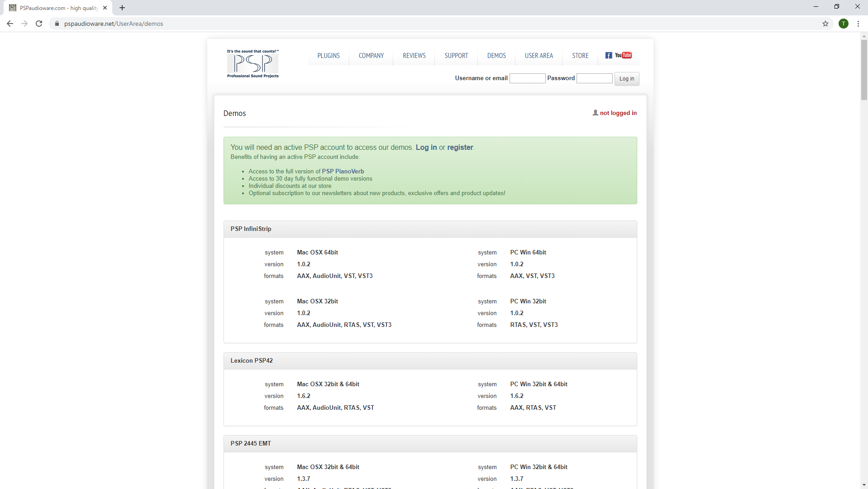868x489 pixels.
Task: Click 'AAX, AudioUnit, VST, VST3' formats text
Action: (335, 276)
